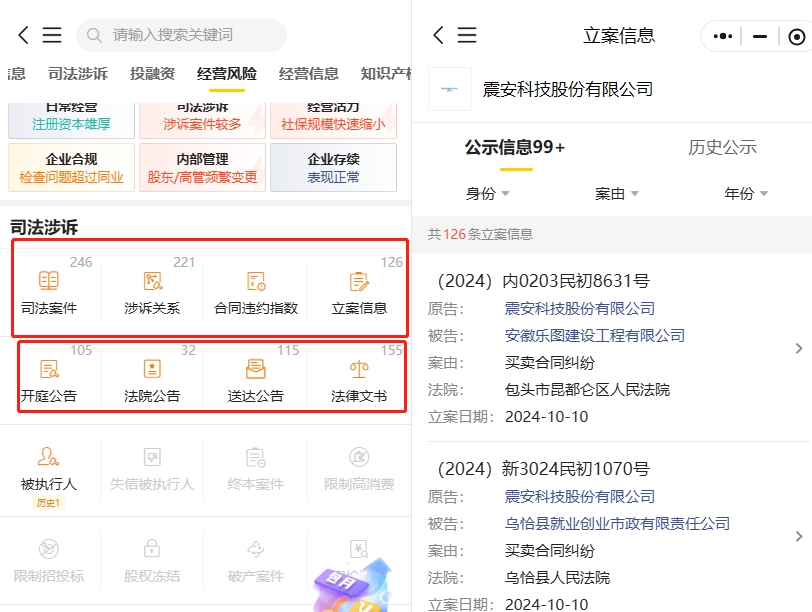Viewport: 812px width, 612px height.
Task: Open 被执行人 icon
Action: [x=49, y=457]
